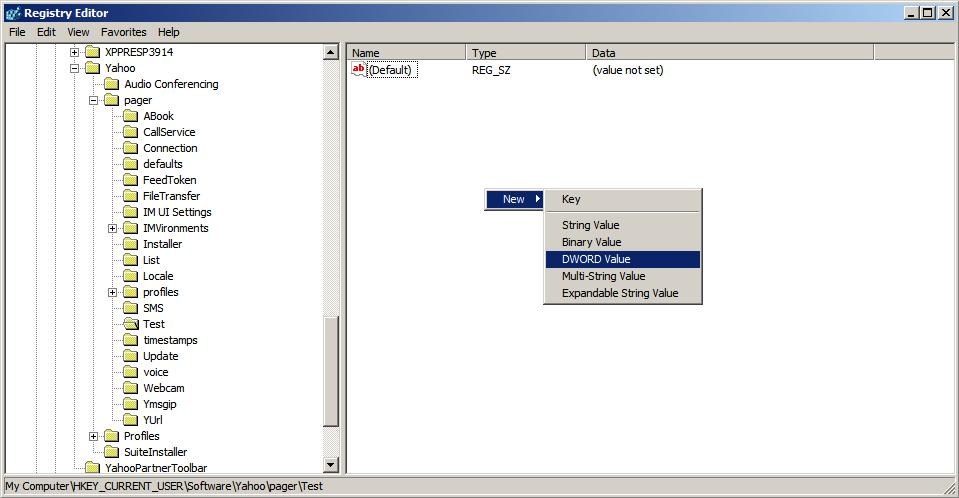The image size is (959, 498).
Task: Open the Favorites menu
Action: pyautogui.click(x=124, y=32)
